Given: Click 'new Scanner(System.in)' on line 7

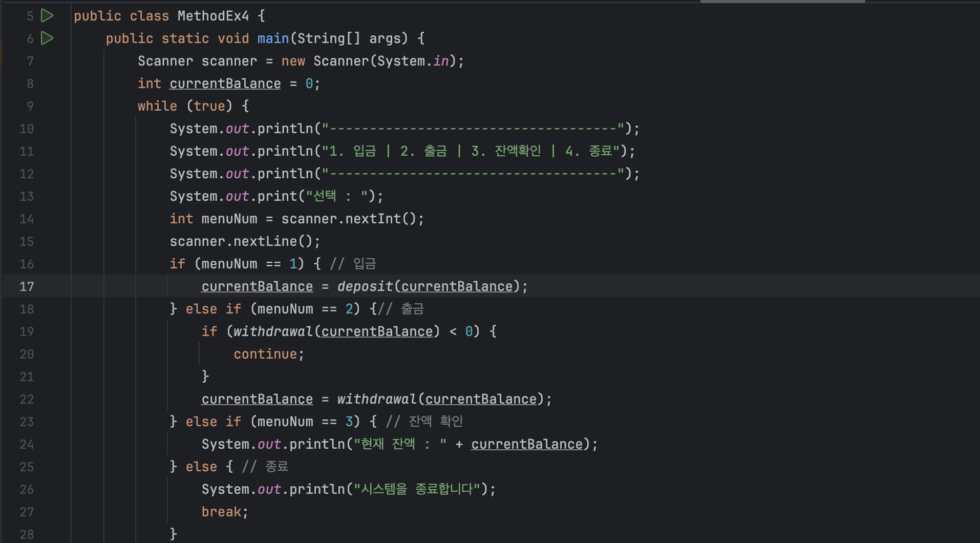Looking at the screenshot, I should (x=369, y=61).
